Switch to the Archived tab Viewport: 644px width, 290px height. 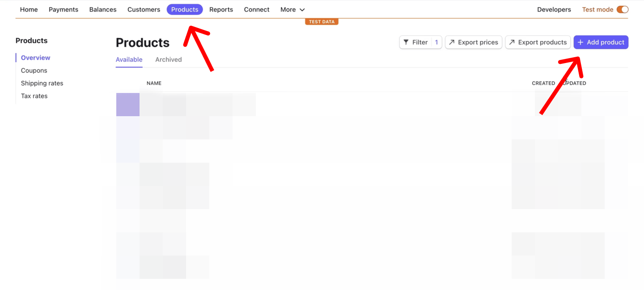pyautogui.click(x=168, y=59)
